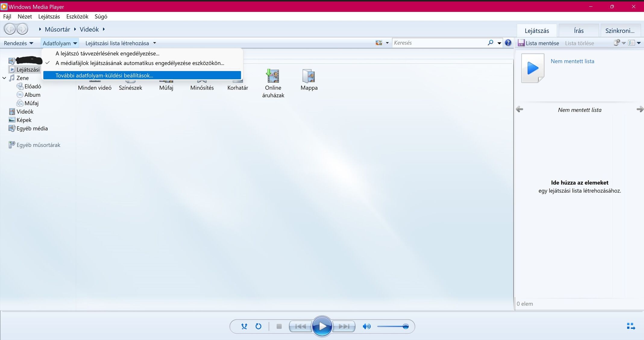This screenshot has width=644, height=340.
Task: Collapse the Zene tree node chevron
Action: 4,78
